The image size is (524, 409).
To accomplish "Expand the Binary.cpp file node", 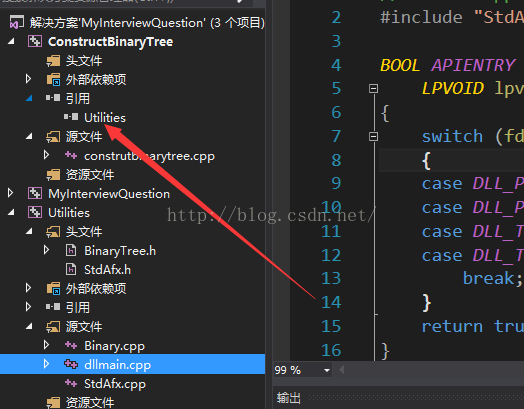I will click(x=46, y=345).
